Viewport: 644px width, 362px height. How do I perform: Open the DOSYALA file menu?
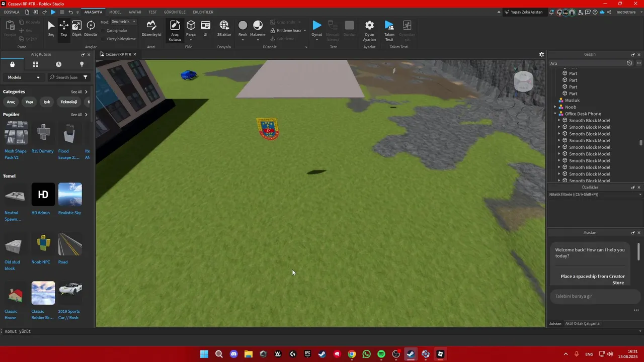point(12,12)
